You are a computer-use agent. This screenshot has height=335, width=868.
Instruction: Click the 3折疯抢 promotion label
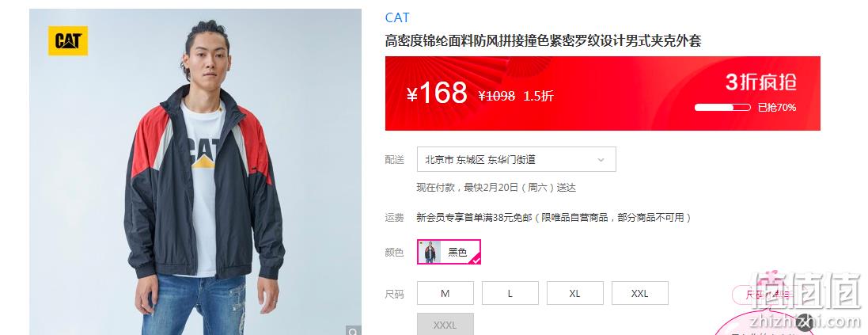pyautogui.click(x=761, y=82)
